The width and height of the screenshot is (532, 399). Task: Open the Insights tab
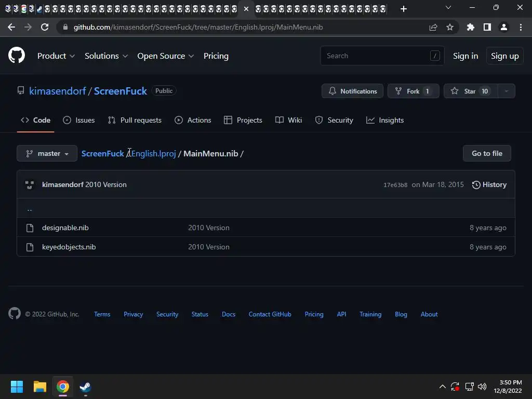pyautogui.click(x=385, y=120)
